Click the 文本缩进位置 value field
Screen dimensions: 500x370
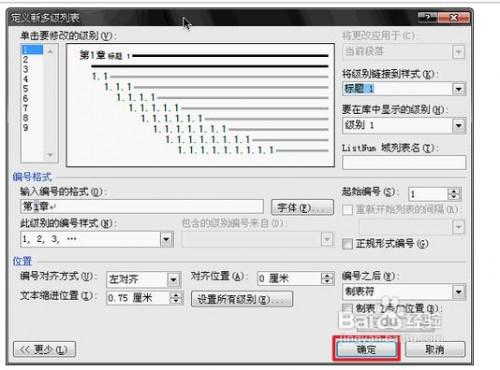[138, 298]
